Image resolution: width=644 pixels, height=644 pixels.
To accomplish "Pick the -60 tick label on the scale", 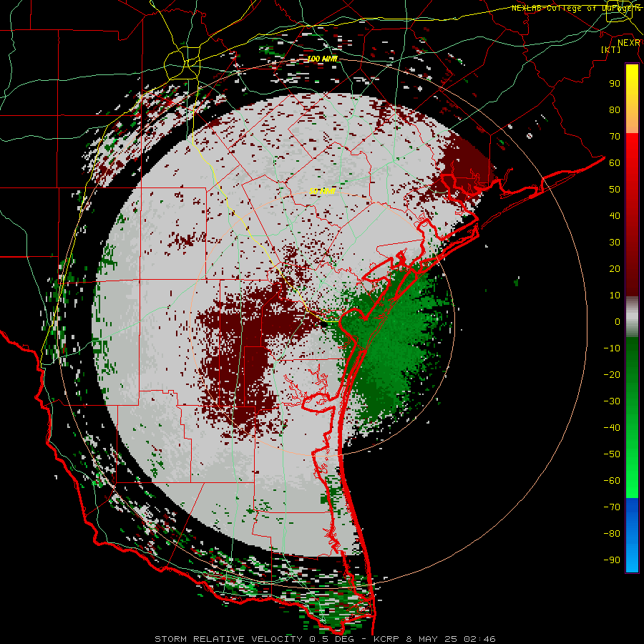I will pos(612,481).
